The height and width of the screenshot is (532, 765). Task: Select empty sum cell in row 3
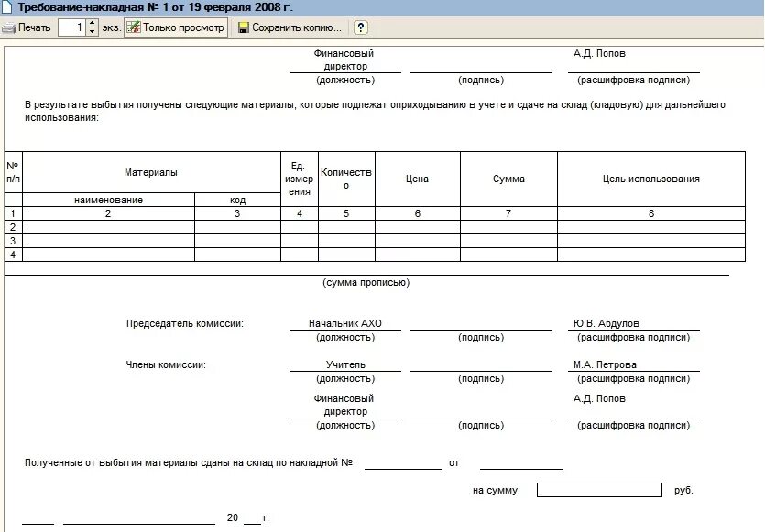click(x=508, y=241)
